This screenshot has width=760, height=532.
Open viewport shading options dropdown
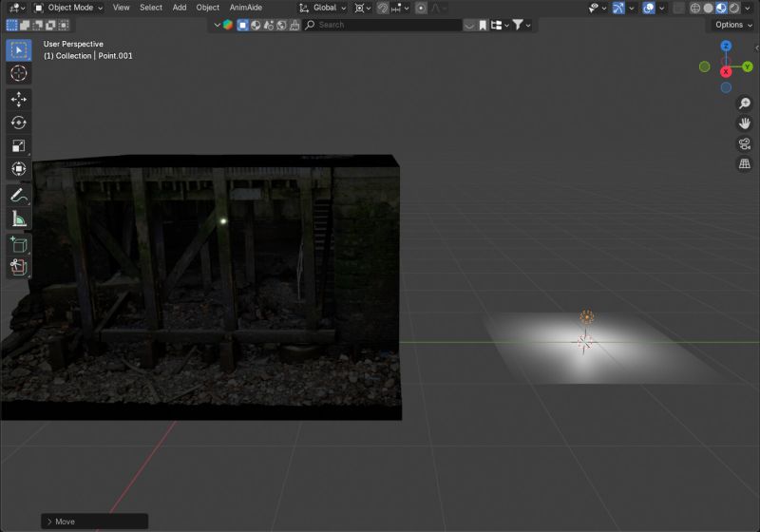tap(747, 8)
